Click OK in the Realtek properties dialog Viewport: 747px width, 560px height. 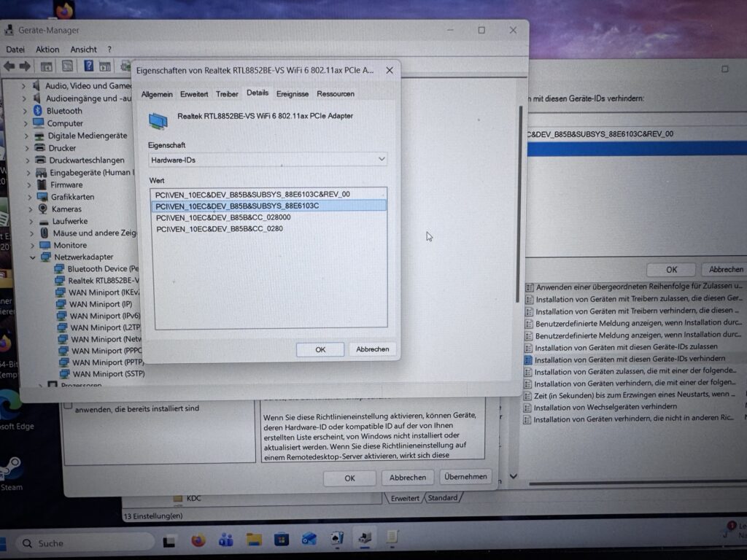click(x=320, y=349)
